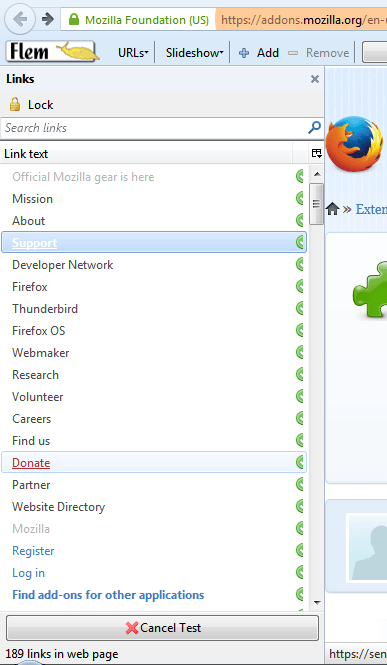
Task: Select the Support link row
Action: (x=154, y=243)
